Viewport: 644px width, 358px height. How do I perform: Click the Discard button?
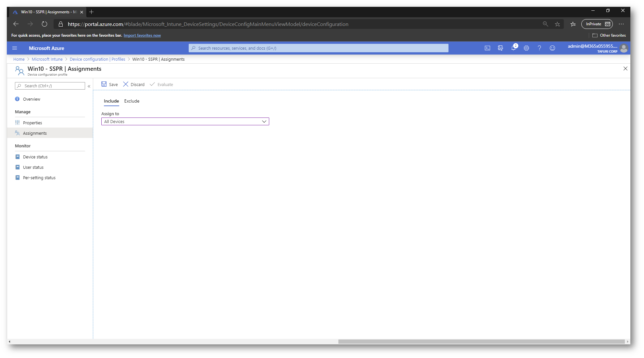click(134, 84)
